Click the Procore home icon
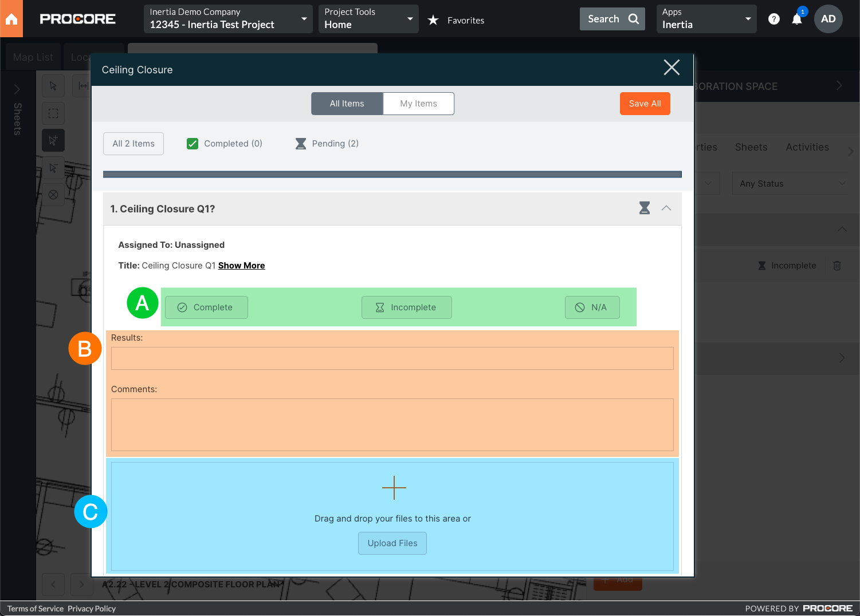The image size is (860, 616). pyautogui.click(x=11, y=18)
